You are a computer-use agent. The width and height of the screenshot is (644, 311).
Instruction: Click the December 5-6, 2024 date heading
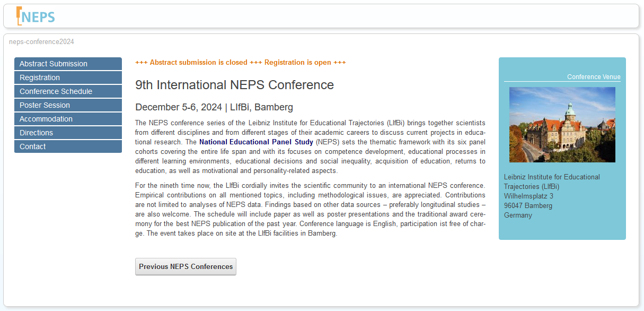coord(214,107)
